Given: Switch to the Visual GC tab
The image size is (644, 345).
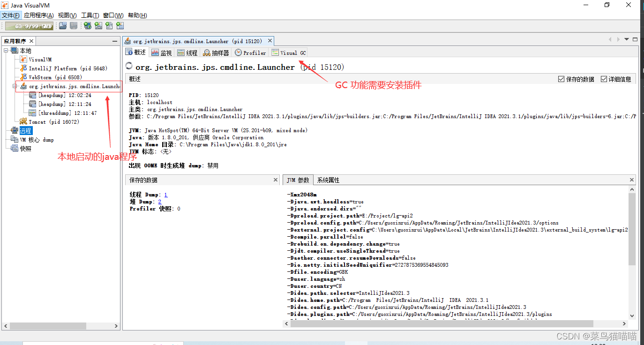Looking at the screenshot, I should 289,52.
